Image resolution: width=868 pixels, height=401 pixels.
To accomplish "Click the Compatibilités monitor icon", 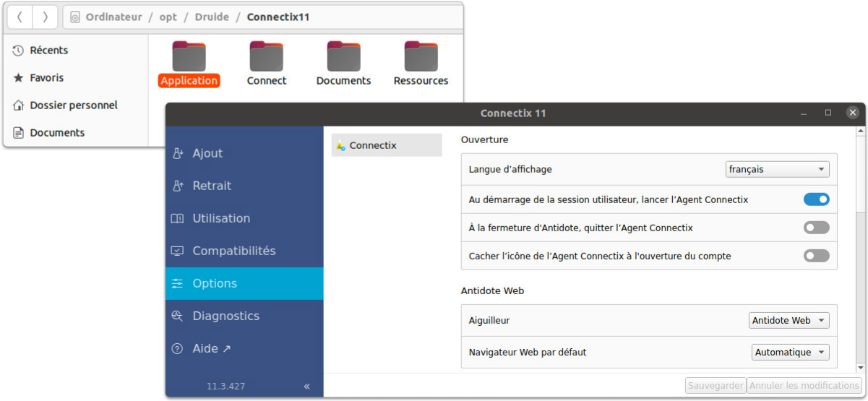I will (177, 251).
